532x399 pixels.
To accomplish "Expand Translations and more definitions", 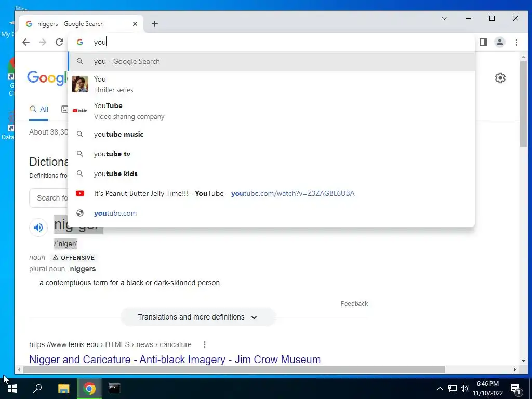I will 198,317.
